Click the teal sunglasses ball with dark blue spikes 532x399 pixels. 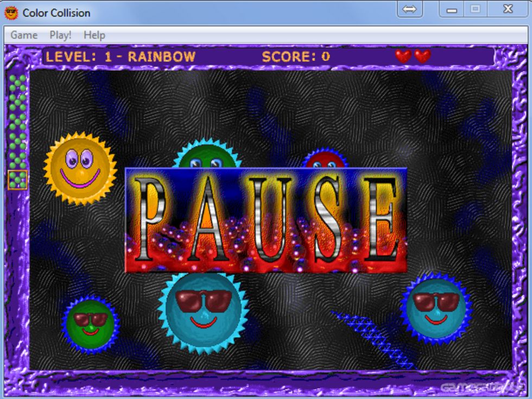click(436, 308)
